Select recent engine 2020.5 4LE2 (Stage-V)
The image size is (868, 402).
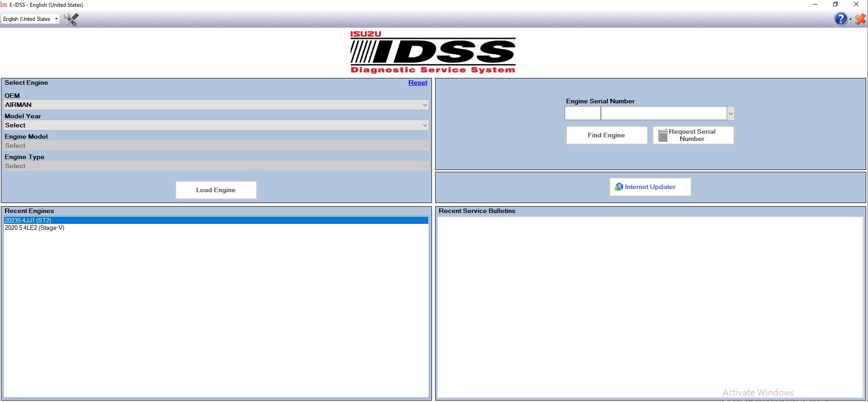(x=216, y=228)
